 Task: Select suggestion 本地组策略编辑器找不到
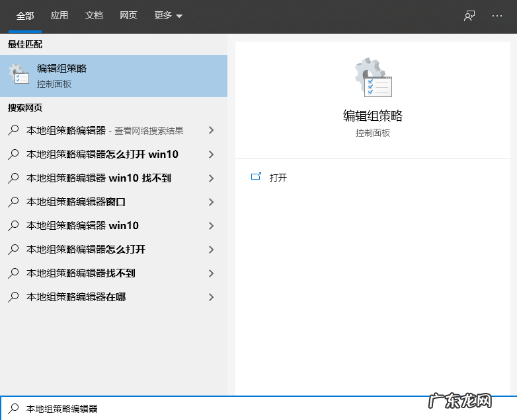point(114,273)
